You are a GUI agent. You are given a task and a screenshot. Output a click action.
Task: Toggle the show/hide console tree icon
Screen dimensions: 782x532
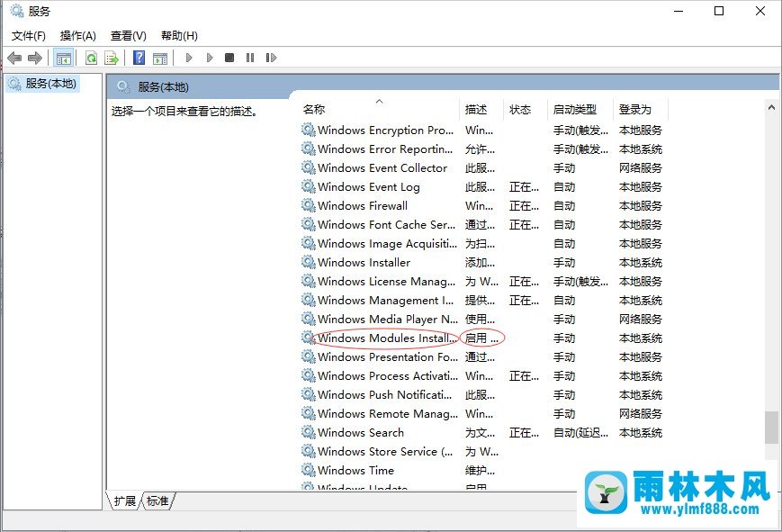pyautogui.click(x=63, y=58)
